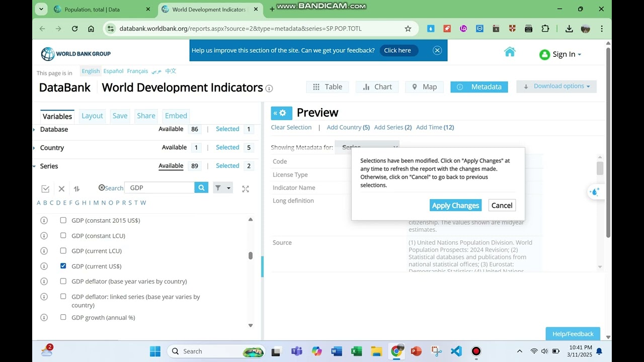Click Add Time (12) link
This screenshot has width=644, height=362.
click(435, 127)
